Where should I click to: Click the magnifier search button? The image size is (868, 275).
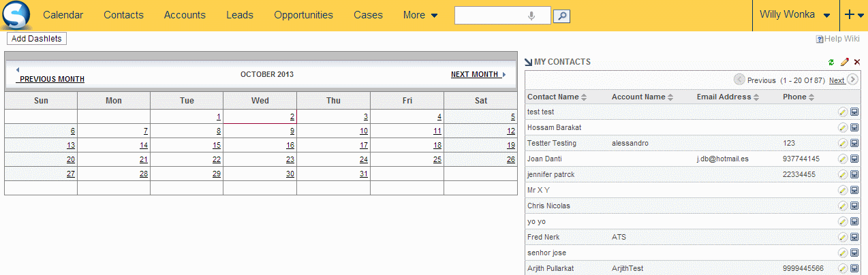coord(561,16)
